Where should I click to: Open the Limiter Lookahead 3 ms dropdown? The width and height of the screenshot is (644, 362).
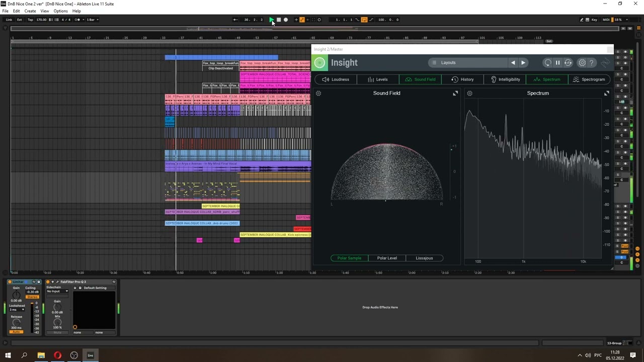tap(17, 310)
